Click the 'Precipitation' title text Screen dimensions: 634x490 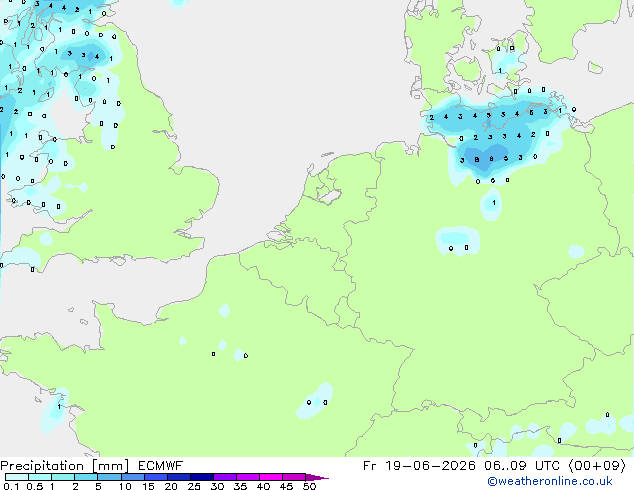point(42,466)
